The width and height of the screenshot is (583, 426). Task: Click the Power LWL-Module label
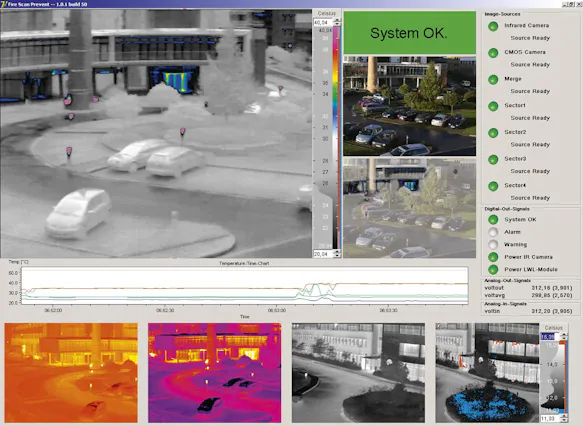pyautogui.click(x=531, y=270)
